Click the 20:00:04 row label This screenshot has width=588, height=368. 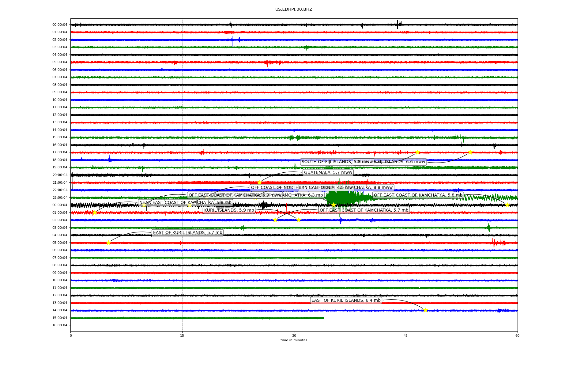pos(60,175)
